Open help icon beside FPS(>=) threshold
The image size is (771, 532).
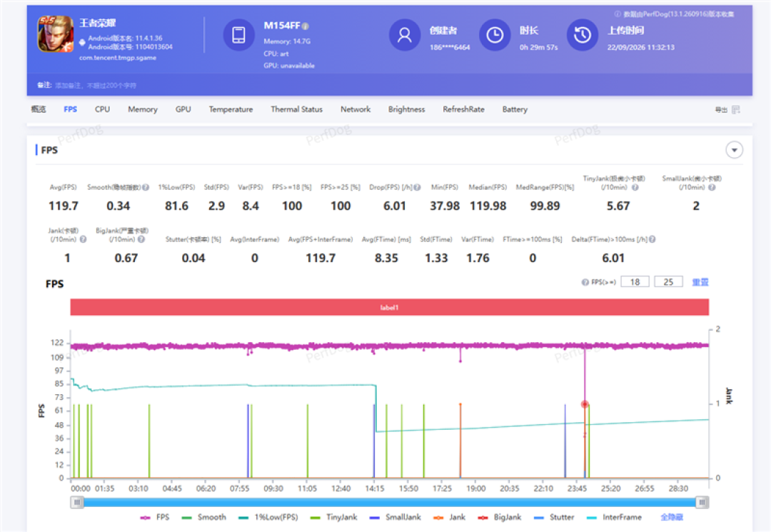tap(585, 282)
